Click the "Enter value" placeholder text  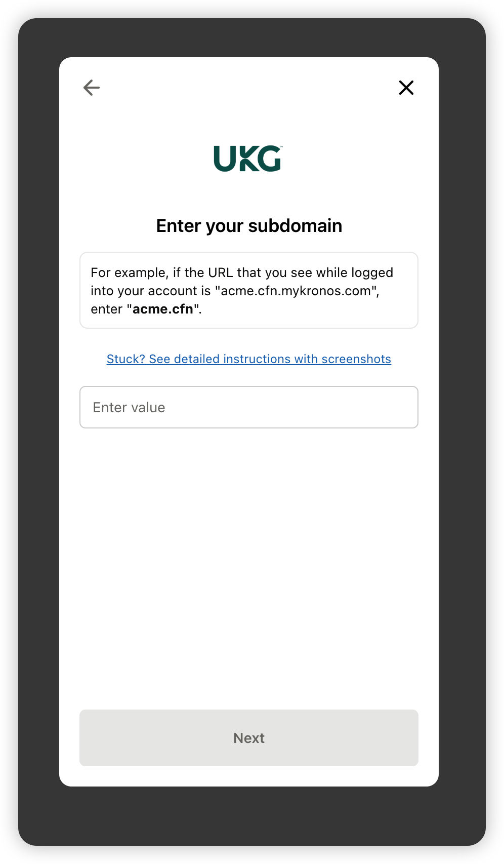[129, 408]
